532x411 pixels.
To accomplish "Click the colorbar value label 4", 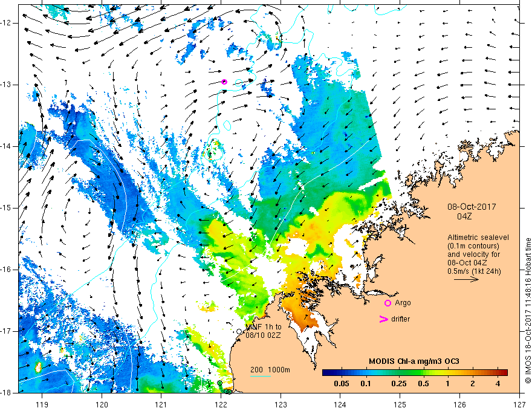I will (498, 384).
